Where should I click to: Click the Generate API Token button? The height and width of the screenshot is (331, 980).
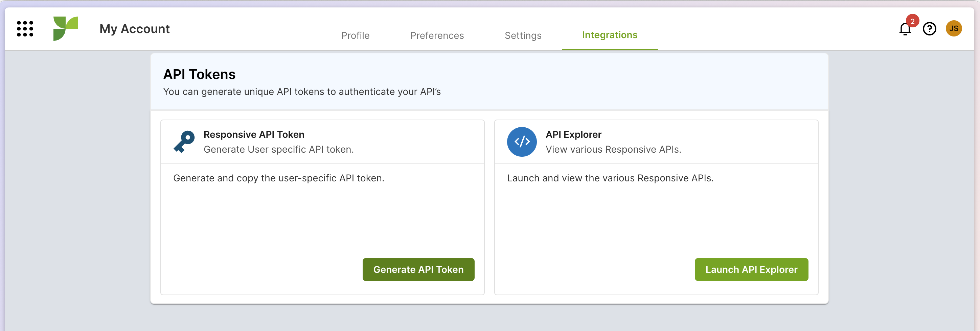pyautogui.click(x=418, y=270)
